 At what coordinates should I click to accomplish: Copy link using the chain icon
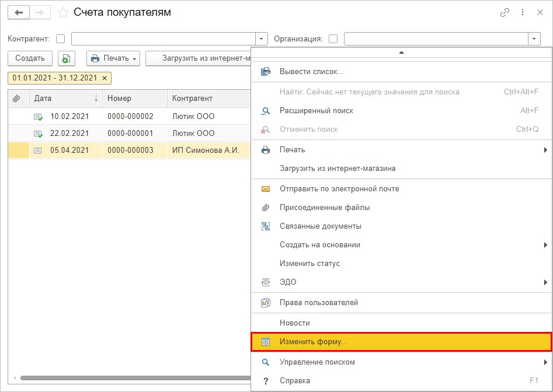[x=505, y=12]
